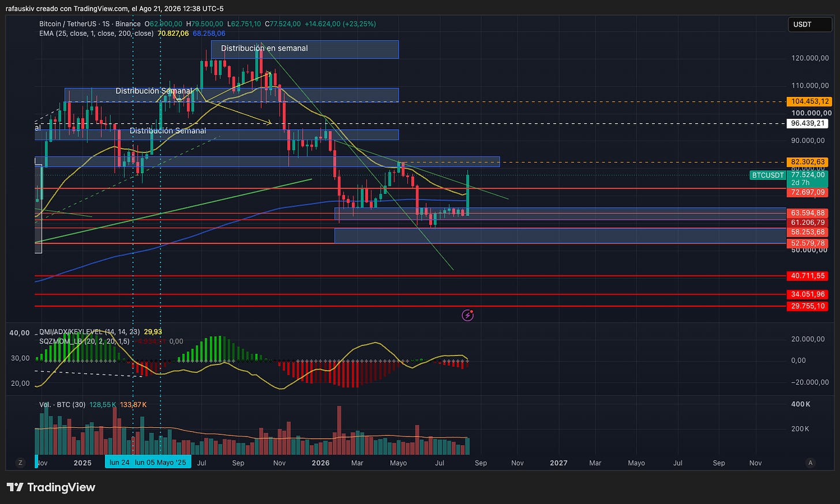The image size is (840, 504).
Task: Click the 'lun 05 Mayo '25' date marker
Action: 161,462
